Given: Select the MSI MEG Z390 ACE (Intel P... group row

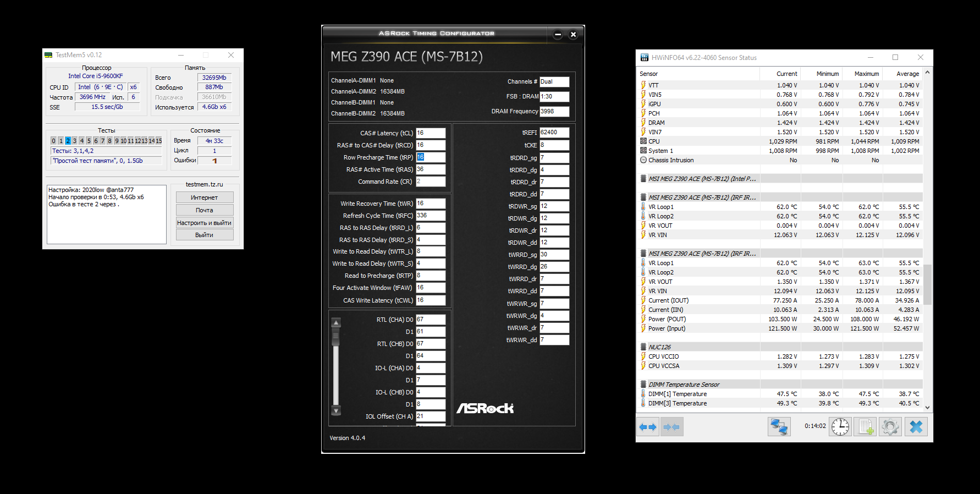Looking at the screenshot, I should tap(779, 179).
